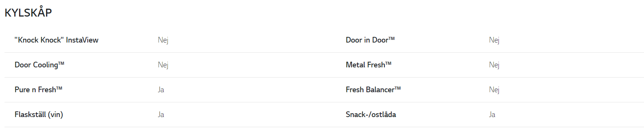
Task: Click the Nej value for Metal Fresh
Action: point(494,65)
